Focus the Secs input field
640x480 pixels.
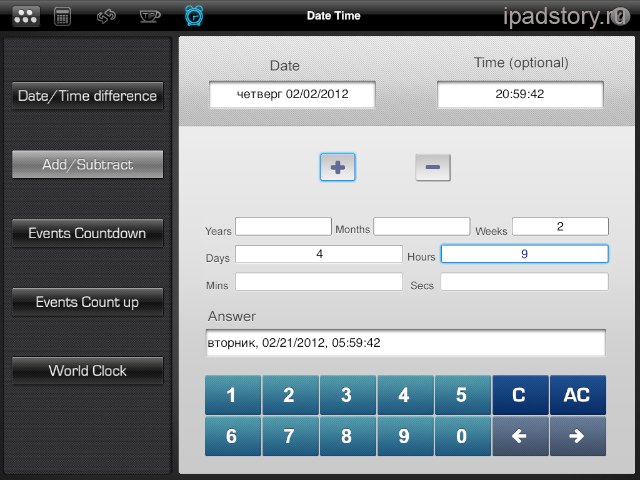click(x=524, y=282)
